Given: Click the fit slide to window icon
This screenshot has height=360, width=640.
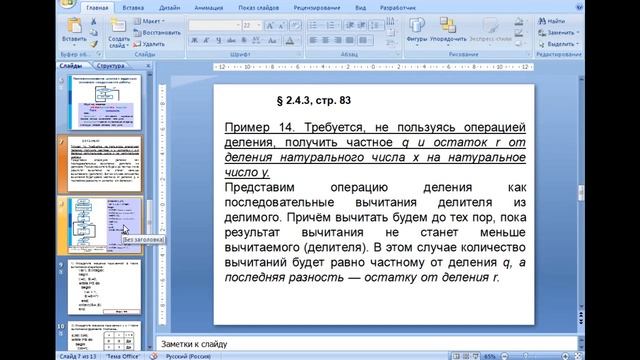Looking at the screenshot, I should 578,356.
